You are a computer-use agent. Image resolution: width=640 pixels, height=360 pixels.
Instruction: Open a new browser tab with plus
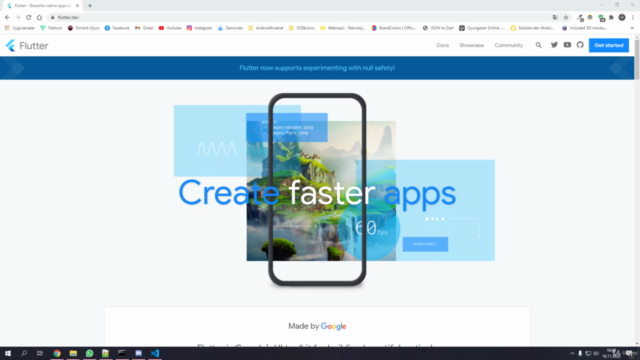pyautogui.click(x=90, y=6)
